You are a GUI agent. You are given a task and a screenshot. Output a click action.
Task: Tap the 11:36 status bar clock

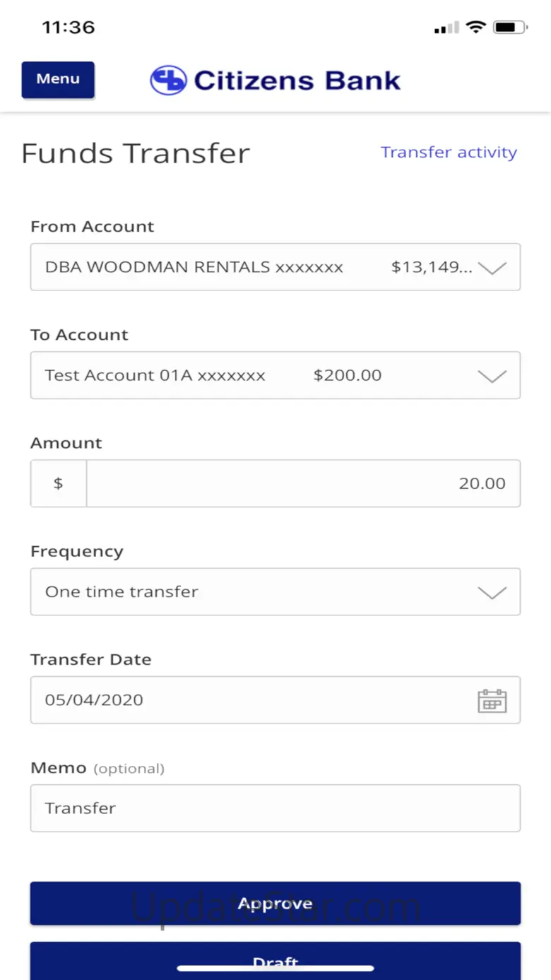[x=69, y=28]
